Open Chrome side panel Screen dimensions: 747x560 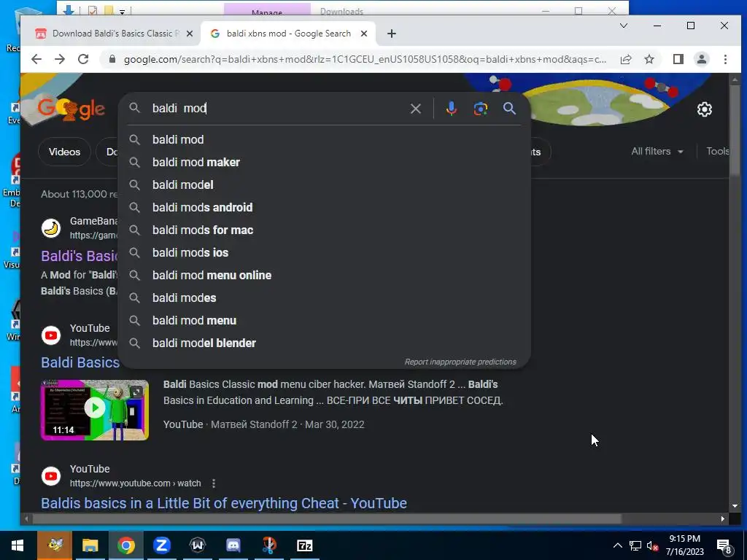point(678,59)
